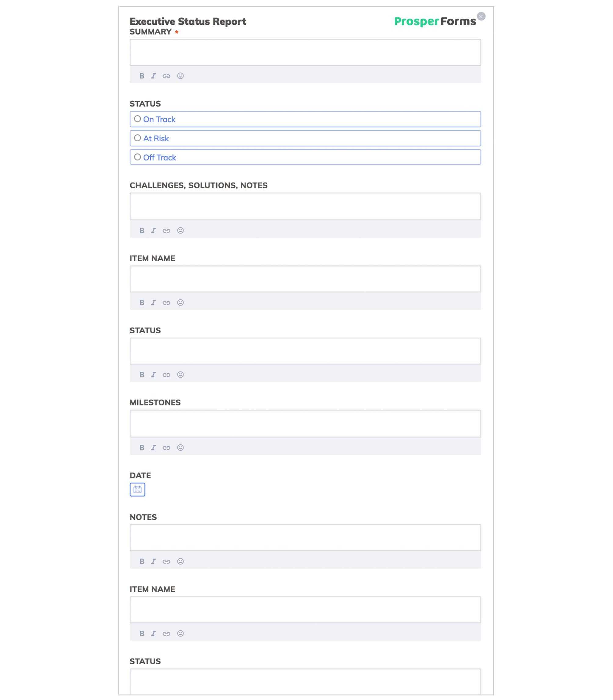Select the Off Track radio button
613x700 pixels.
tap(137, 157)
